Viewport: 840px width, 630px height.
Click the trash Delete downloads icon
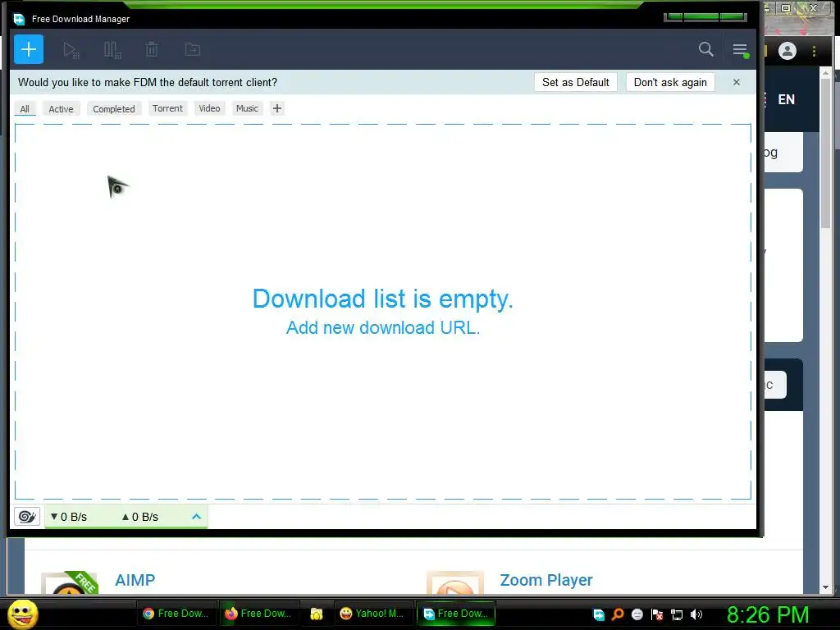(152, 50)
